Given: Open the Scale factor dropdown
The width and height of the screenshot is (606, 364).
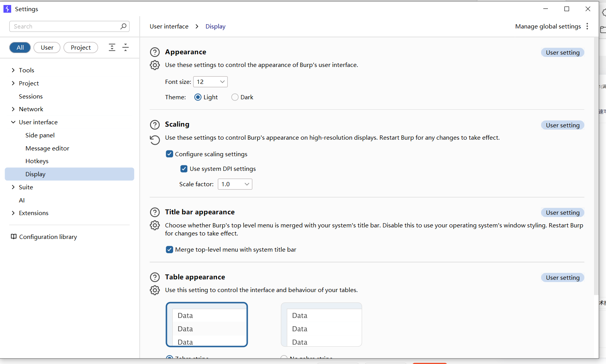Looking at the screenshot, I should point(235,184).
